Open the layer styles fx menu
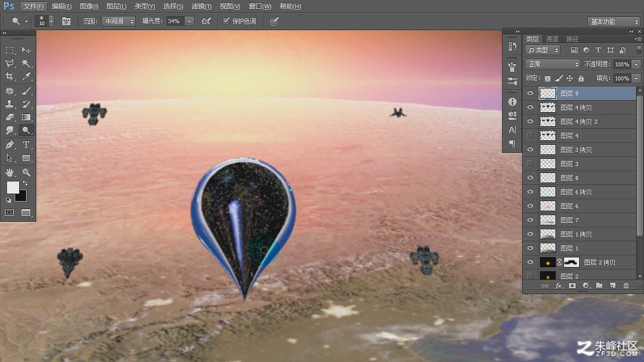644x362 pixels. [x=558, y=286]
